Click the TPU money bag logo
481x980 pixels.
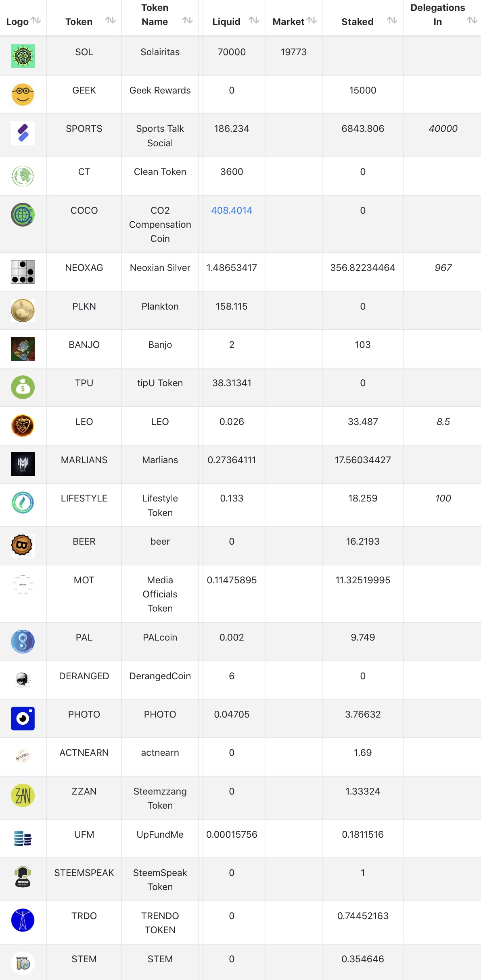pyautogui.click(x=23, y=387)
